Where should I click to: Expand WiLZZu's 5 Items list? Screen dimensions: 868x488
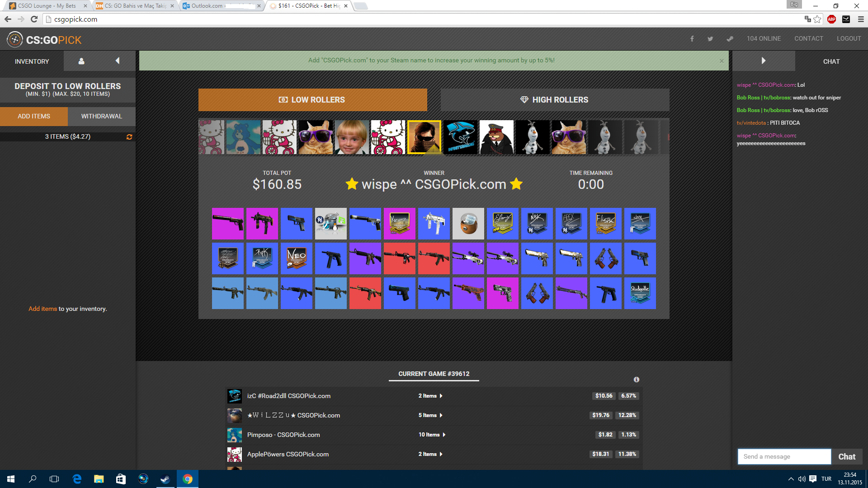(430, 415)
